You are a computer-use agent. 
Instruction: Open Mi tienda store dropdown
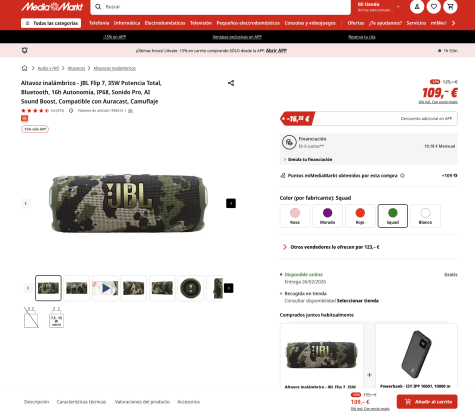click(x=378, y=7)
